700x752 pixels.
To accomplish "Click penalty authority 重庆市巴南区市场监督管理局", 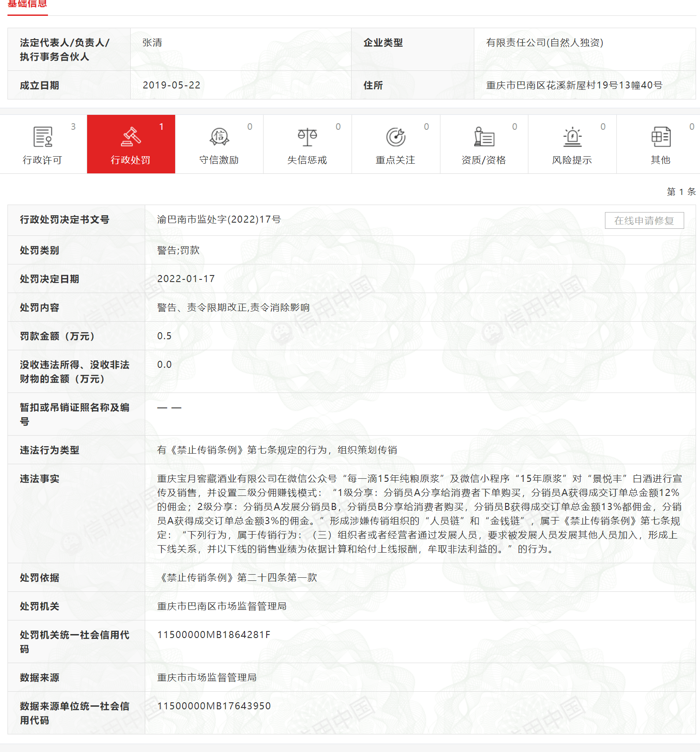I will [x=222, y=606].
